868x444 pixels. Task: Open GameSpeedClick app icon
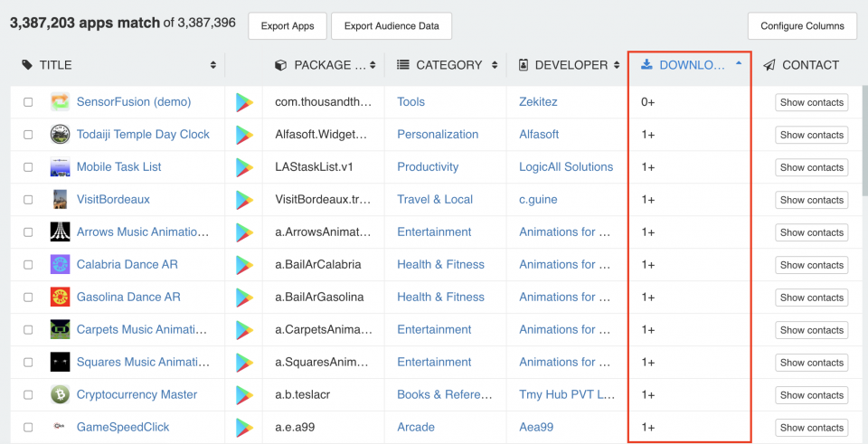[x=60, y=427]
